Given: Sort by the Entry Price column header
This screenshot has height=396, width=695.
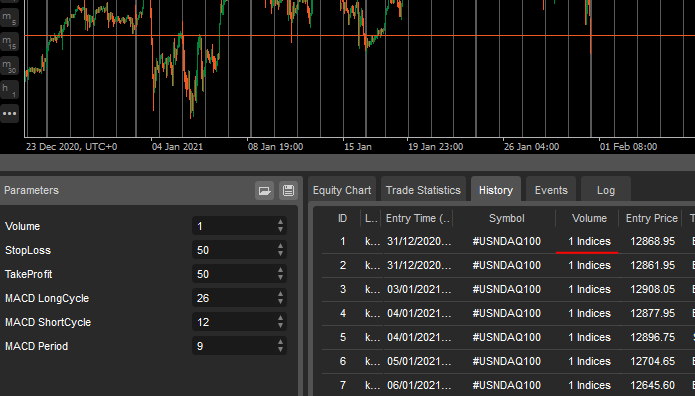Looking at the screenshot, I should coord(652,218).
